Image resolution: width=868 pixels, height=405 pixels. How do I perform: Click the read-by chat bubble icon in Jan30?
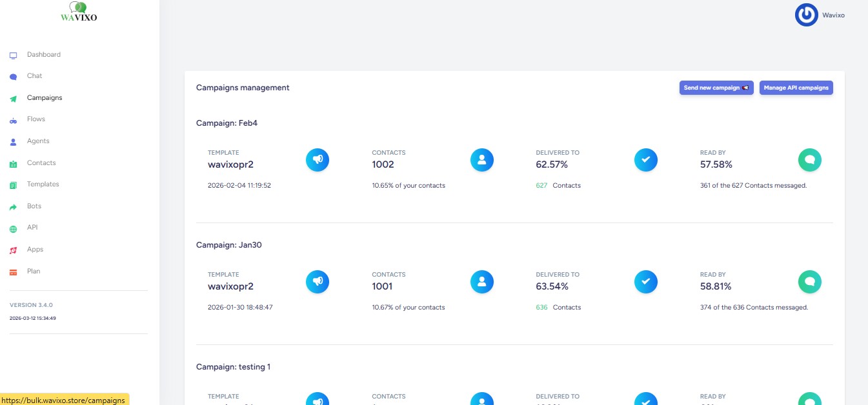(809, 281)
